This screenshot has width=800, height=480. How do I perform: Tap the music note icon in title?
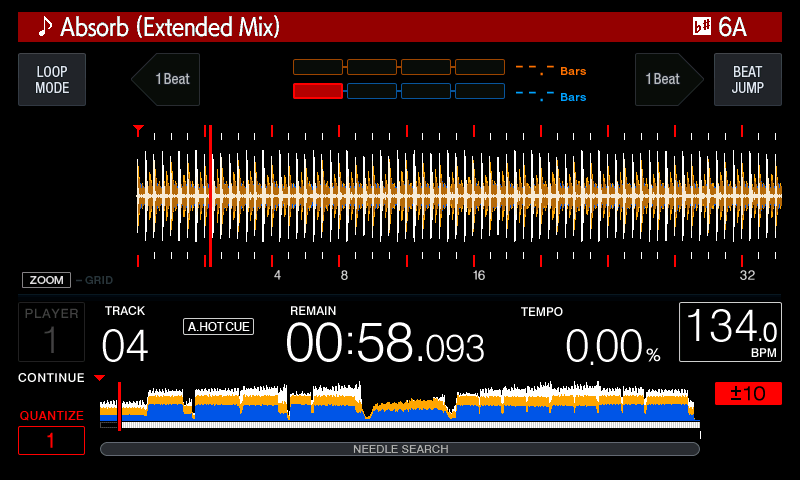[x=45, y=27]
